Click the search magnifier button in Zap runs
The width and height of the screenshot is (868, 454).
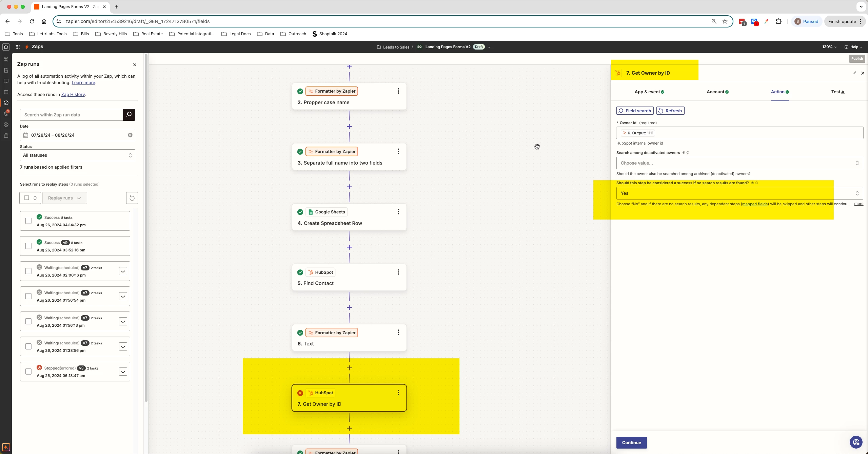[129, 115]
